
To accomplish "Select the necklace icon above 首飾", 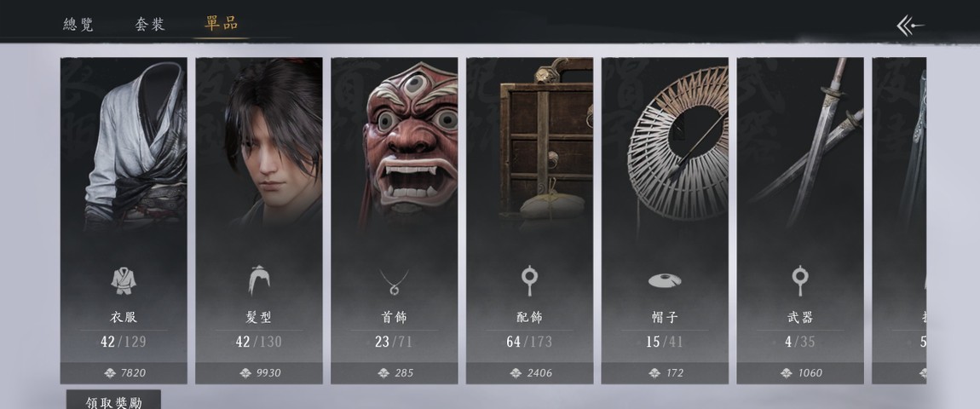I will click(x=394, y=281).
